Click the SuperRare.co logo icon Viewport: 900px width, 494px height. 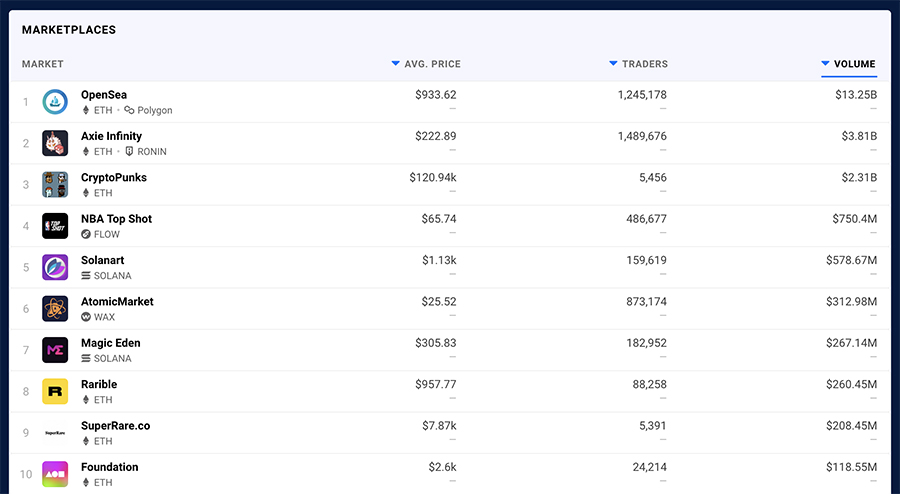click(x=55, y=433)
